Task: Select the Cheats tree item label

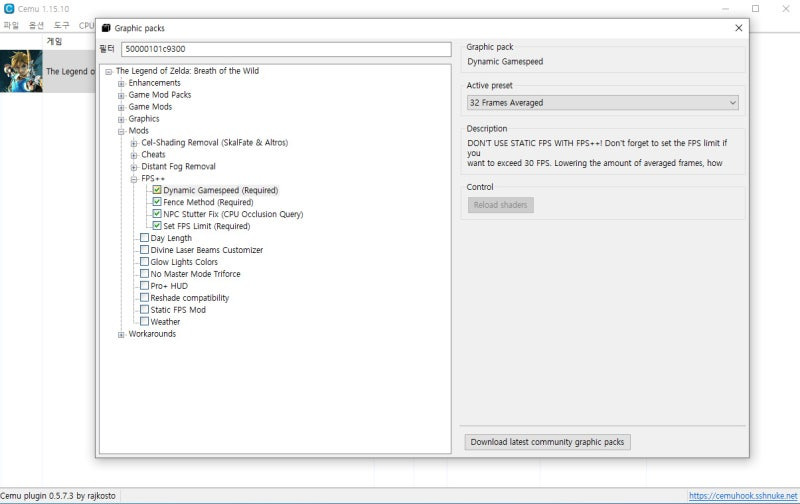Action: pyautogui.click(x=153, y=154)
